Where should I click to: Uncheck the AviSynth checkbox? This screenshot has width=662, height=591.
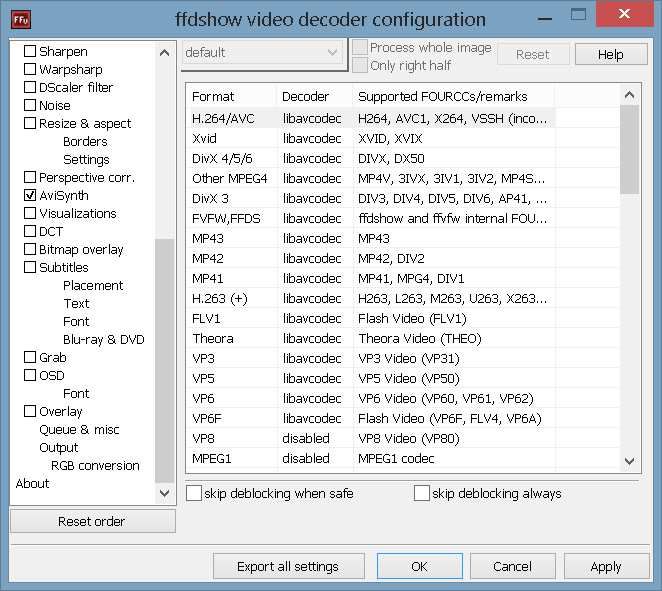click(30, 195)
